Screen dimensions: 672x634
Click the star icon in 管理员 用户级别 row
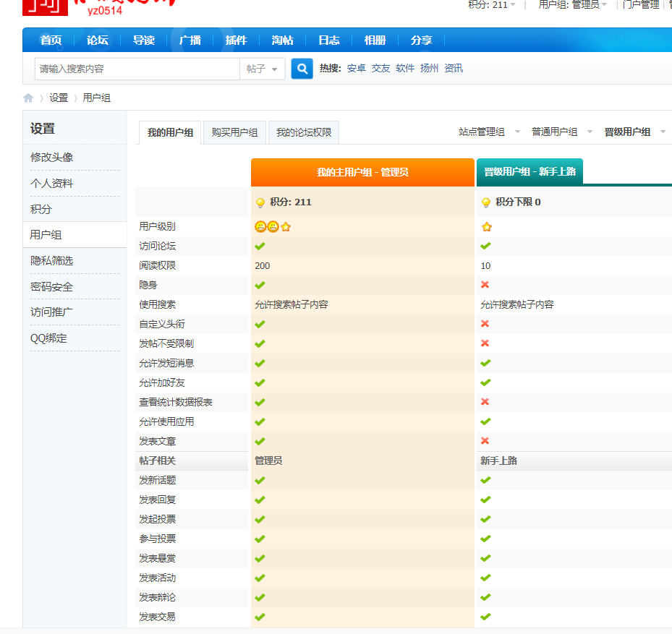pos(286,226)
